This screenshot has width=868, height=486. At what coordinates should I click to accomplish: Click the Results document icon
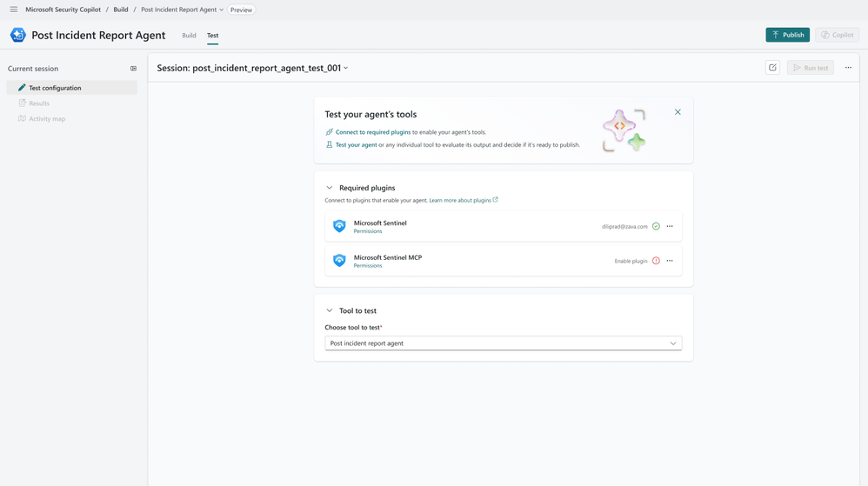tap(22, 103)
